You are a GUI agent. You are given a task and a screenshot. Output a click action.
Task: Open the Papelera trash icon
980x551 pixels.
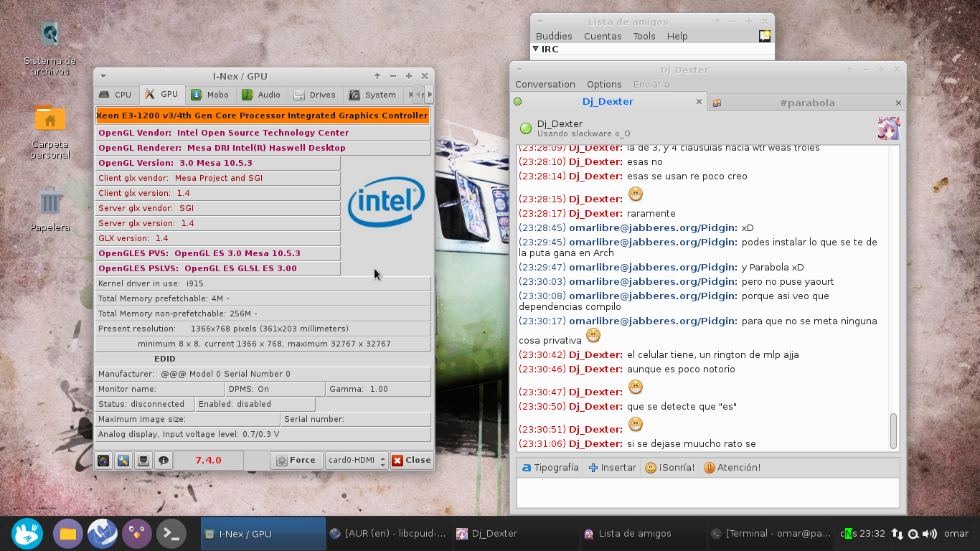50,209
